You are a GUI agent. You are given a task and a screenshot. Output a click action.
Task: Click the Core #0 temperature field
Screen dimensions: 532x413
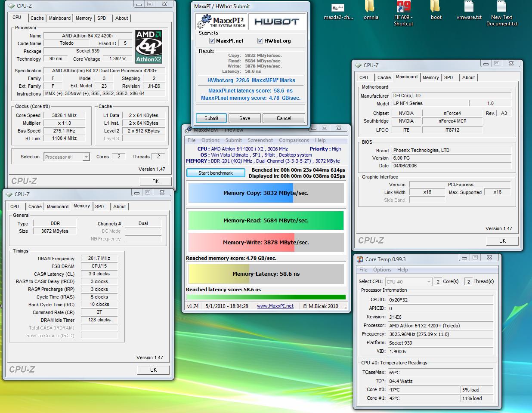click(424, 390)
